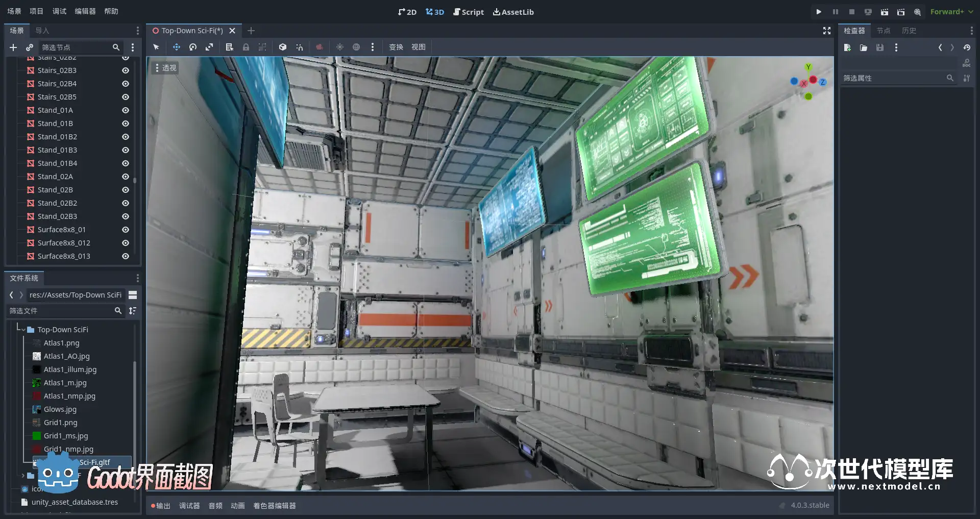Screen dimensions: 980x519
Task: Click the add new node plus icon
Action: (13, 47)
